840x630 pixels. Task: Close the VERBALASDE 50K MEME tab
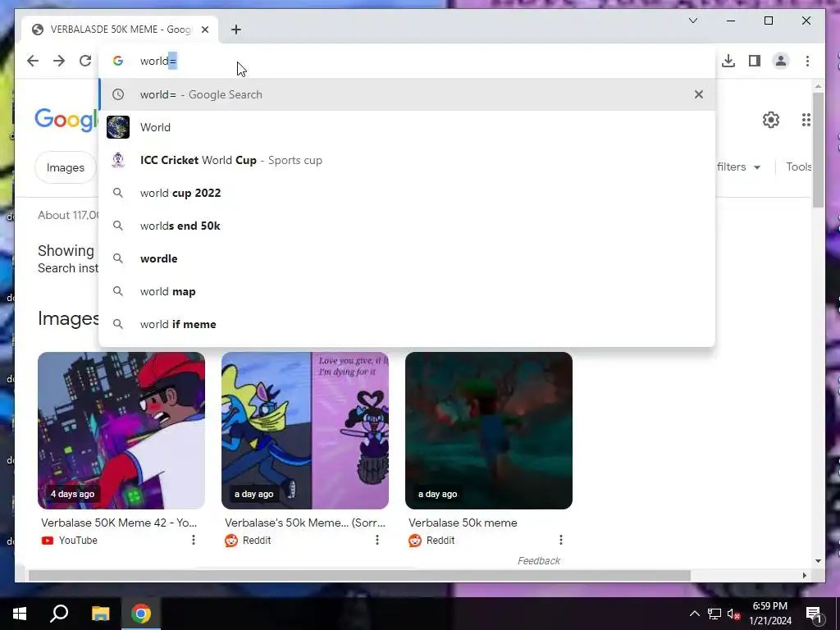coord(204,30)
